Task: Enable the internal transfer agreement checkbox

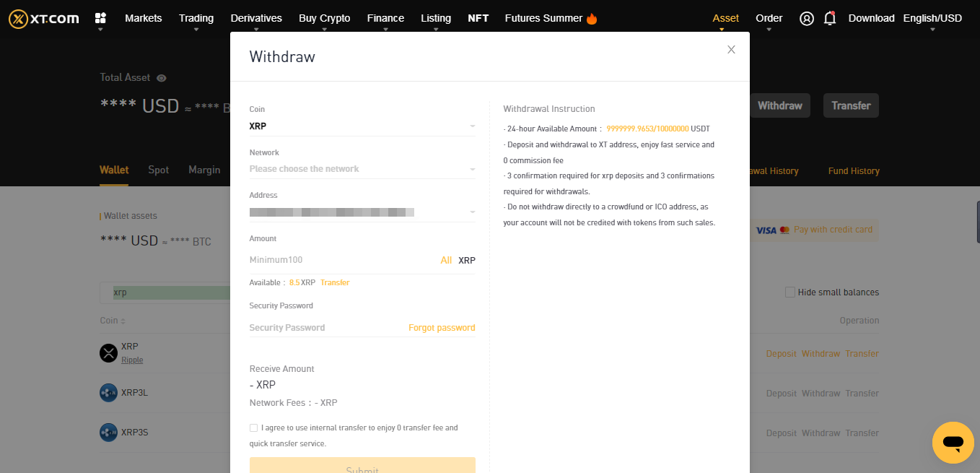Action: 253,428
